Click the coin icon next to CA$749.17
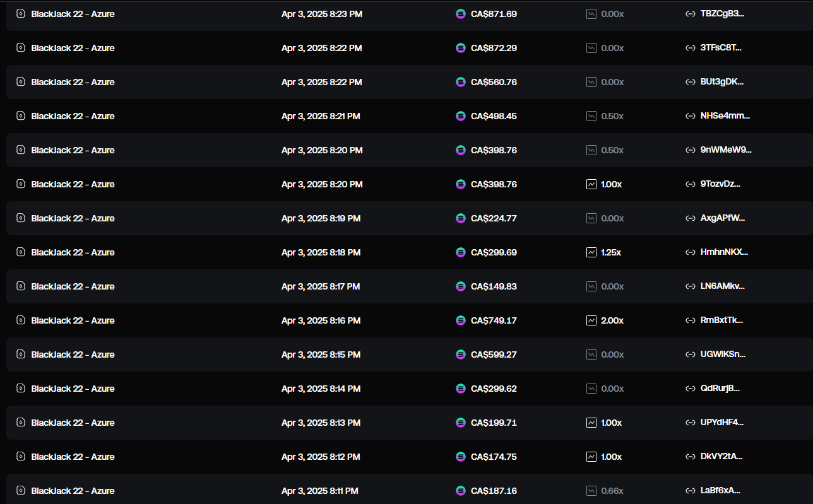Screen dimensions: 813x504 tap(461, 320)
